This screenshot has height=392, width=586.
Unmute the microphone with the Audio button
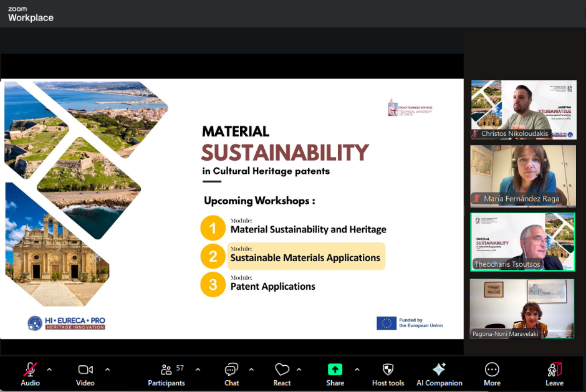[30, 370]
